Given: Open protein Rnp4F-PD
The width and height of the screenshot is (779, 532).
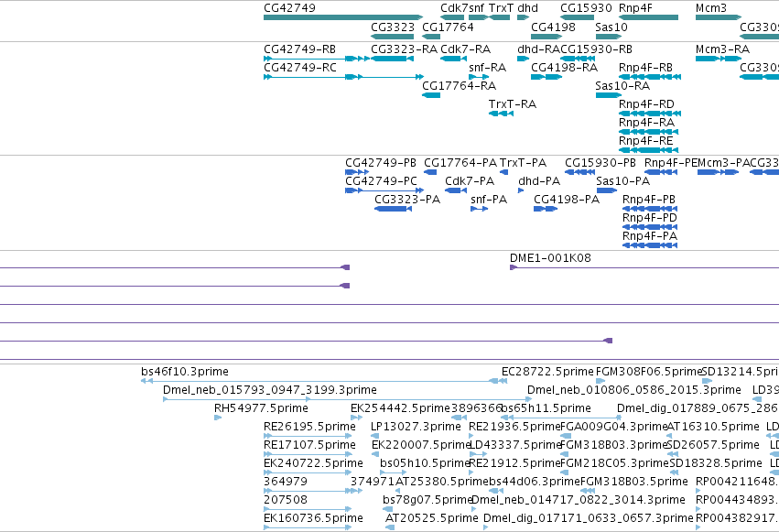Looking at the screenshot, I should pyautogui.click(x=649, y=218).
